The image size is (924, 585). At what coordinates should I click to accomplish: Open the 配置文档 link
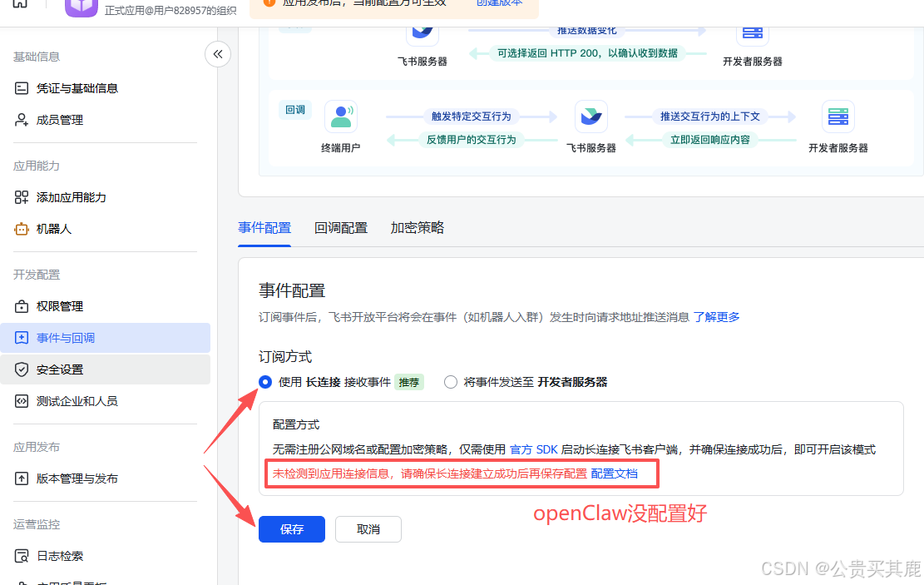coord(614,473)
